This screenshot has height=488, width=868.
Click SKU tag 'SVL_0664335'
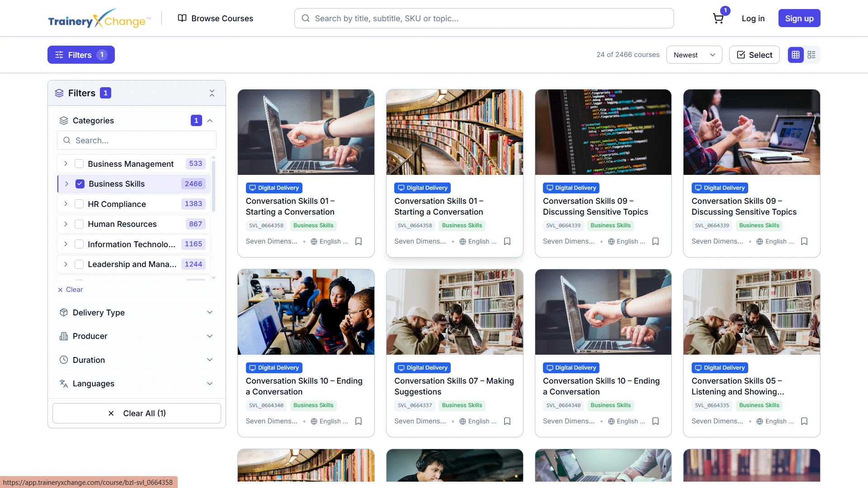[x=712, y=405]
